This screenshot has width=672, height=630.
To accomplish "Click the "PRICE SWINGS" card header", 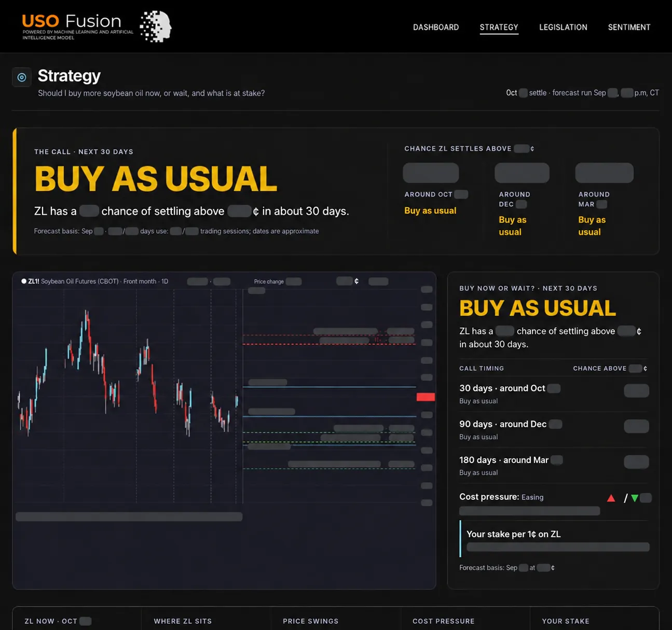I will 310,621.
